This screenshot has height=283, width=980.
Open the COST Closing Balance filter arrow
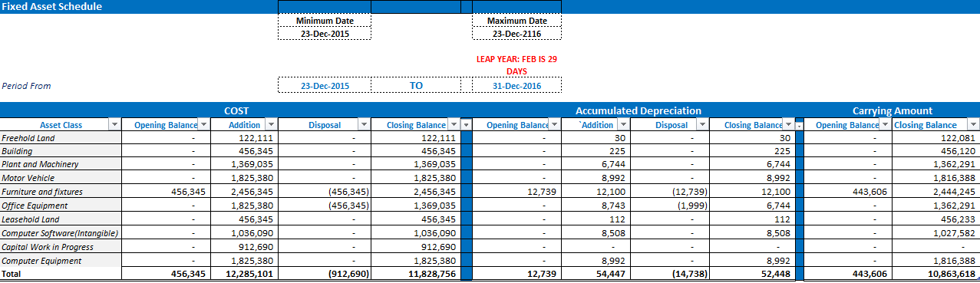coord(454,125)
